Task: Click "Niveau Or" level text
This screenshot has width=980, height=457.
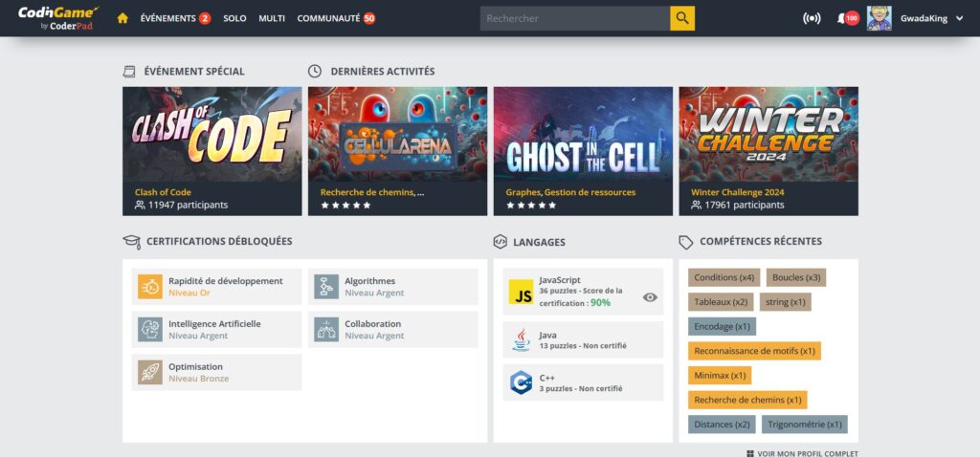Action: 189,293
